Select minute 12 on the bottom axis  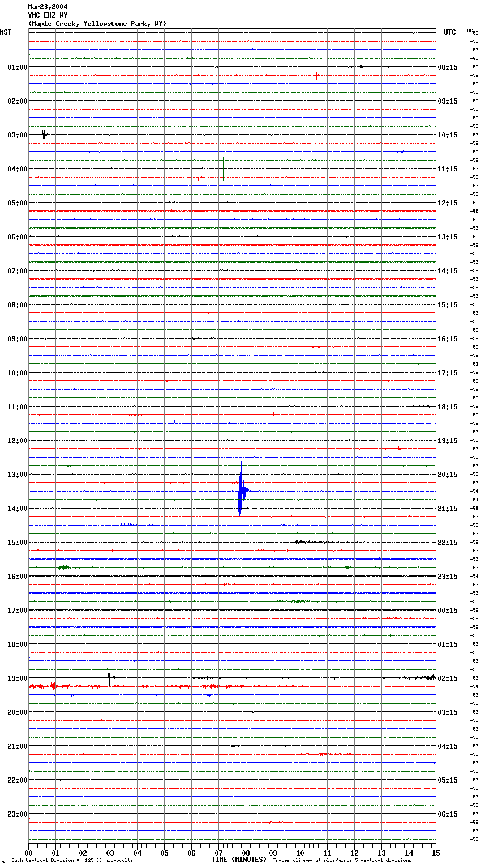coord(354,853)
